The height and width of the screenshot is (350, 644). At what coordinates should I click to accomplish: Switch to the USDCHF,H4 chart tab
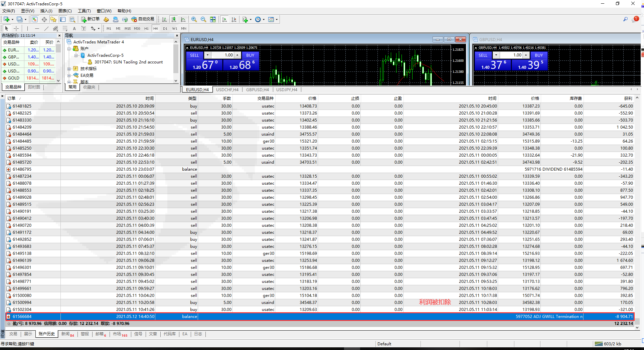tap(227, 90)
